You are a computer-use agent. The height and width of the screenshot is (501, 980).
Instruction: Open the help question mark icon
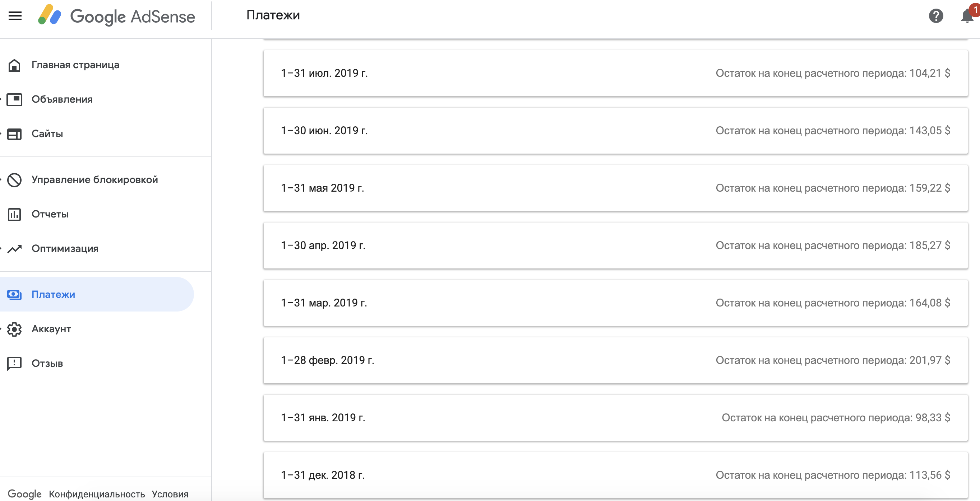[x=935, y=16]
